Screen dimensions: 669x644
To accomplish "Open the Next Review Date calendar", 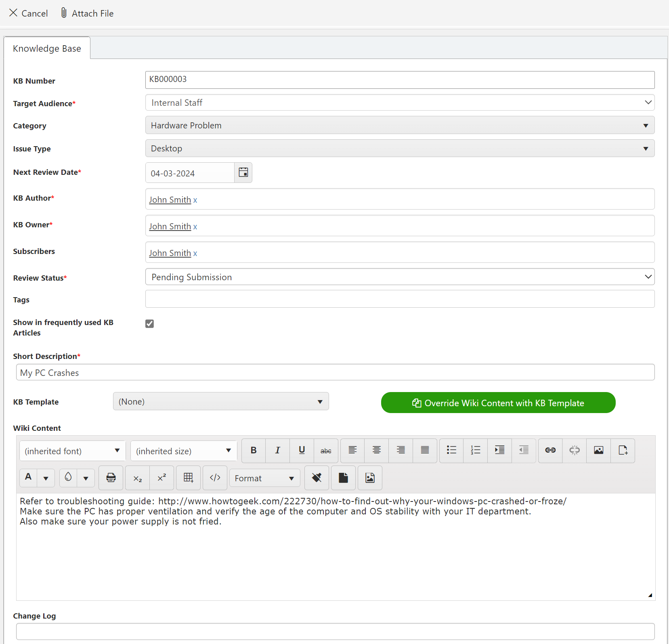I will tap(243, 172).
